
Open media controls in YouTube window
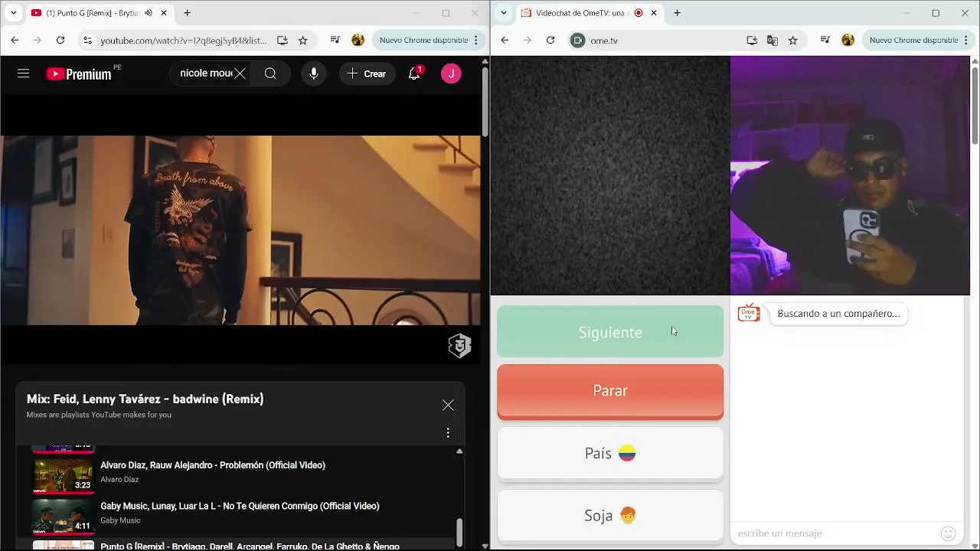tap(335, 41)
